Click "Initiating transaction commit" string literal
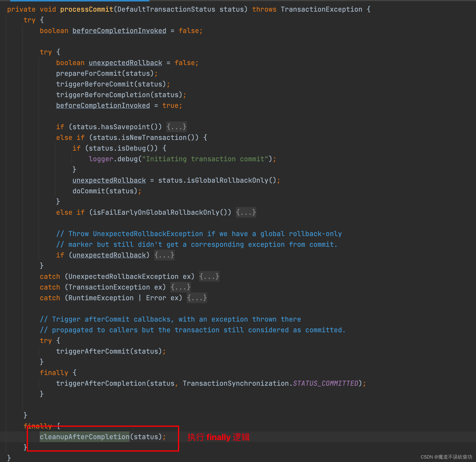This screenshot has height=462, width=476. 205,159
